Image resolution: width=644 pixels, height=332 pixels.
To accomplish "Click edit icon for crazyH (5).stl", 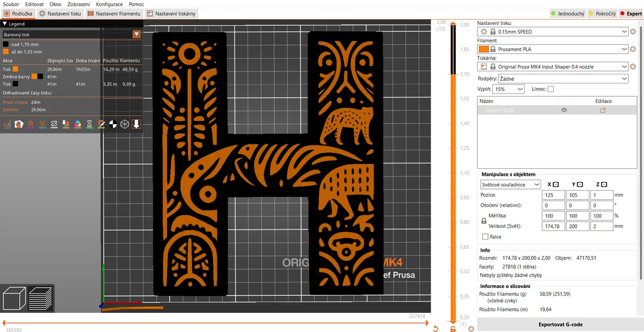I will [x=603, y=110].
